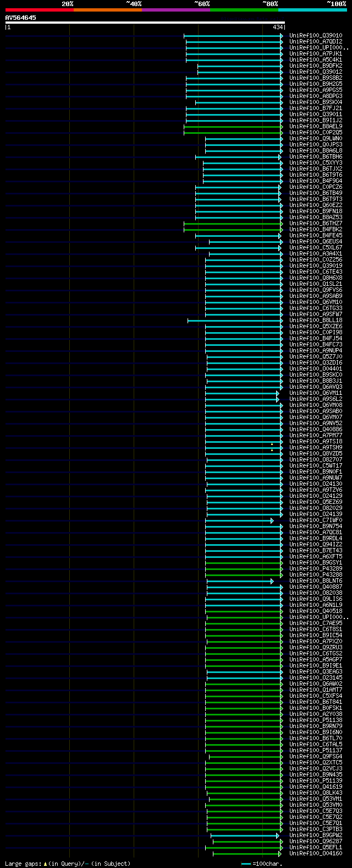Click arrowhead of UniRef100_B9GPW2 alignment
352x868 pixels.
point(278,836)
